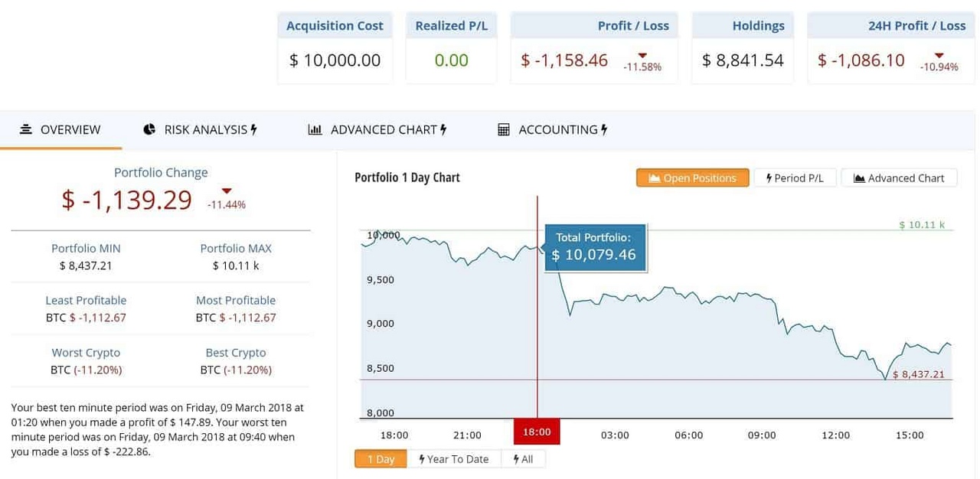The image size is (980, 479).
Task: Click the chart icon inside the Open Positions button
Action: pos(653,178)
